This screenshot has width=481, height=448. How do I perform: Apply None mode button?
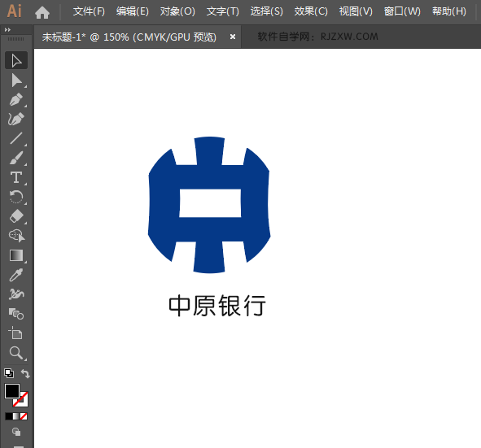pos(24,416)
